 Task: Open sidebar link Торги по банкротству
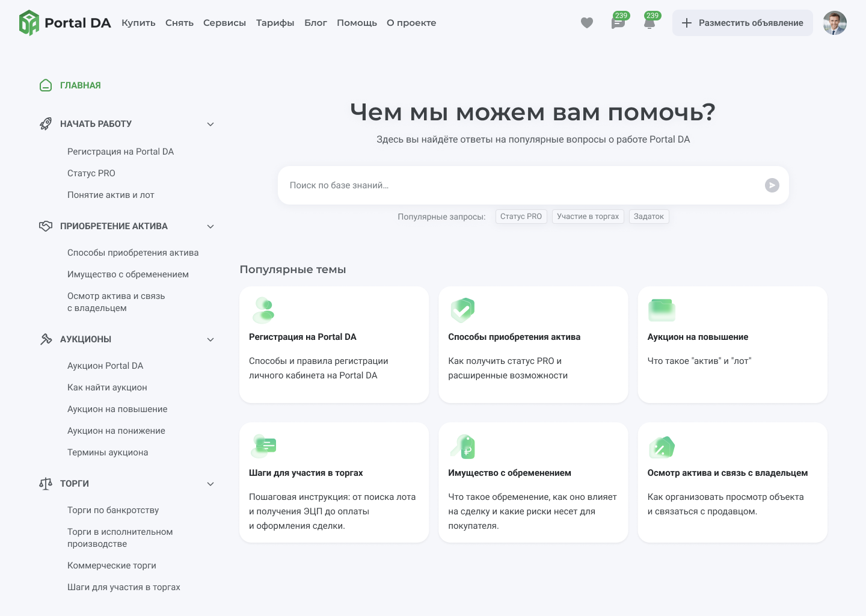pyautogui.click(x=113, y=510)
